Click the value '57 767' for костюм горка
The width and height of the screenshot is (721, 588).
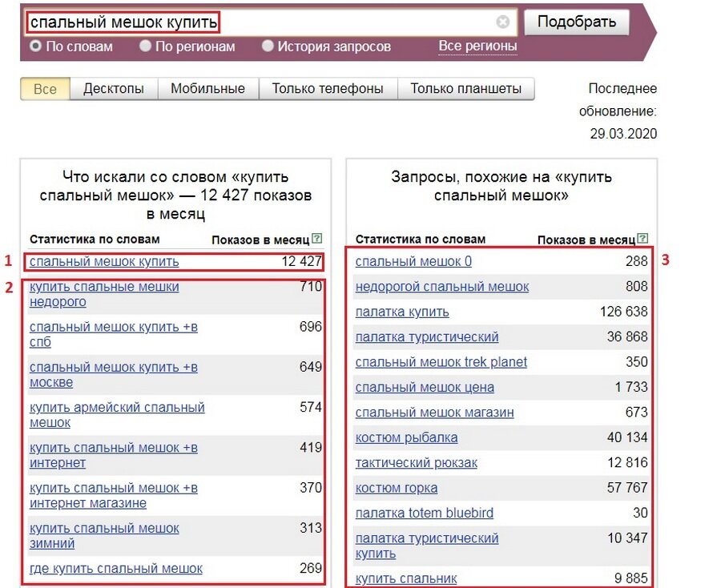626,487
